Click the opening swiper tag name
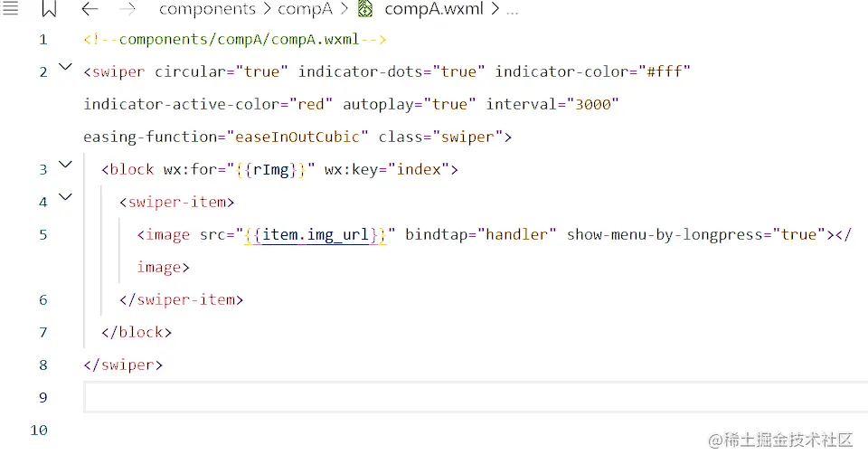Image resolution: width=868 pixels, height=464 pixels. pyautogui.click(x=118, y=72)
